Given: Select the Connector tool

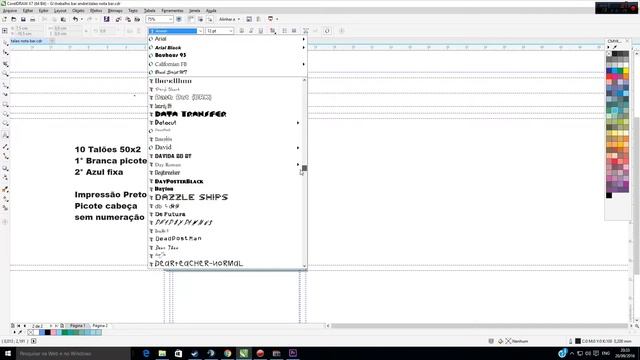Looking at the screenshot, I should pos(5,157).
